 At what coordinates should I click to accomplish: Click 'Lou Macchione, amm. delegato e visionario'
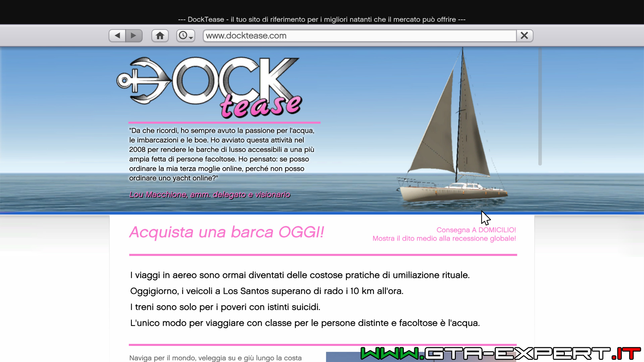point(210,195)
